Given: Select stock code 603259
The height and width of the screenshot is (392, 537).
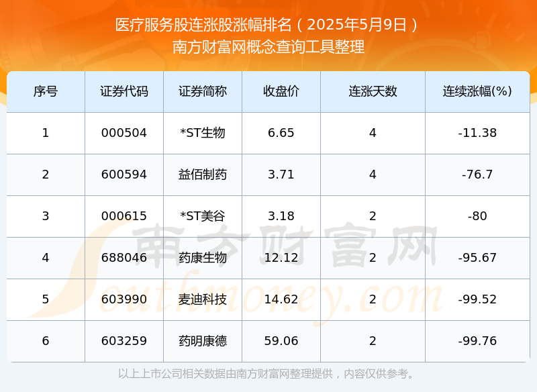Looking at the screenshot, I should [124, 340].
